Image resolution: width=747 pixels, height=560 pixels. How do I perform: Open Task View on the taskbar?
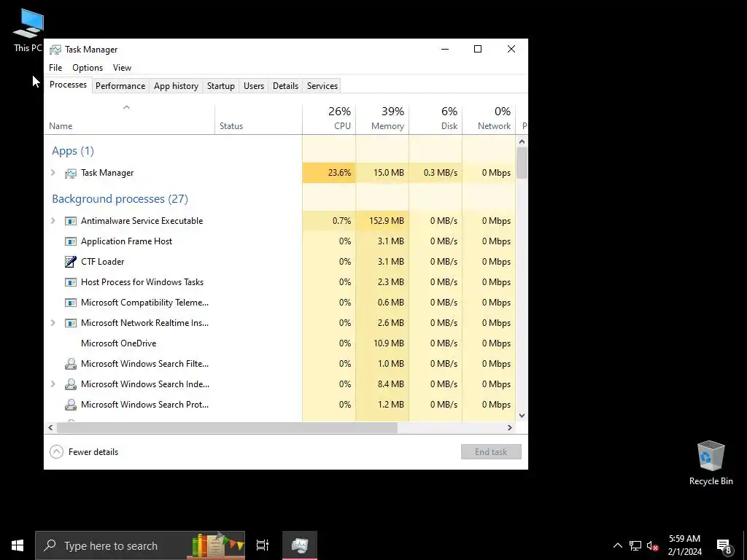pyautogui.click(x=263, y=545)
